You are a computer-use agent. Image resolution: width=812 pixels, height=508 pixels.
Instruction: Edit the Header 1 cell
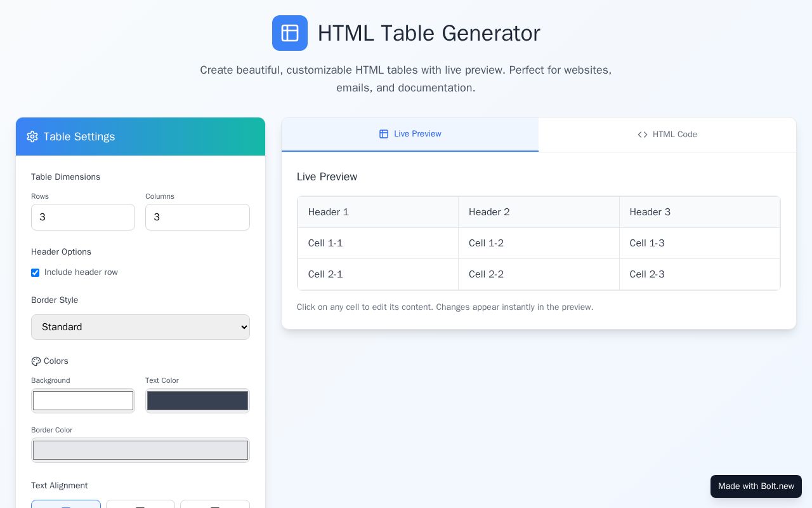point(378,212)
